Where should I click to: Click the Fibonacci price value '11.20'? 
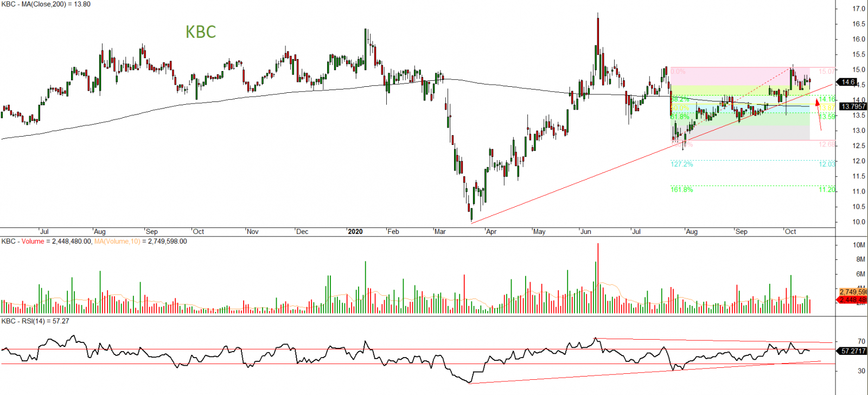[827, 189]
